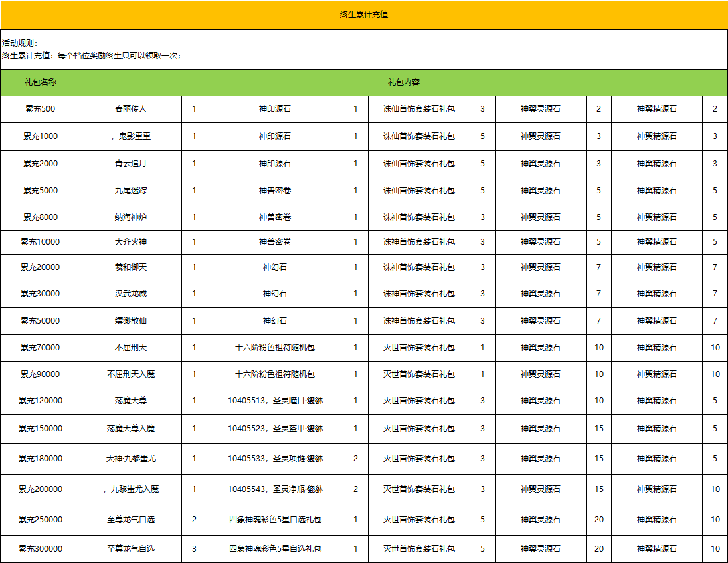Screen dimensions: 728x563
Task: Select the 不屈刑天入魔 cell
Action: [x=131, y=374]
